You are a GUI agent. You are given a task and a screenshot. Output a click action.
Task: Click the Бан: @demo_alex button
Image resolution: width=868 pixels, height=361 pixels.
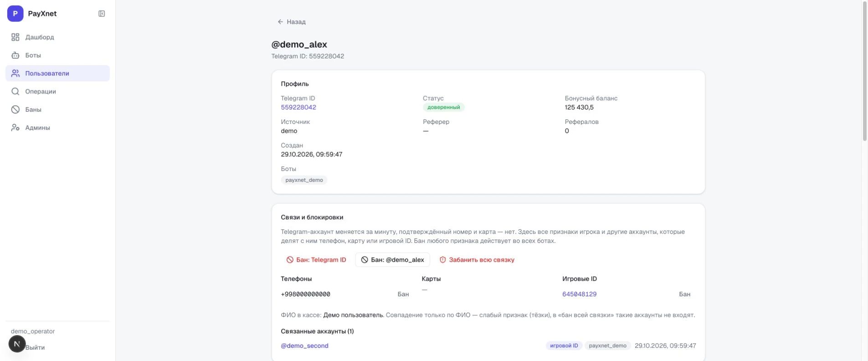392,260
